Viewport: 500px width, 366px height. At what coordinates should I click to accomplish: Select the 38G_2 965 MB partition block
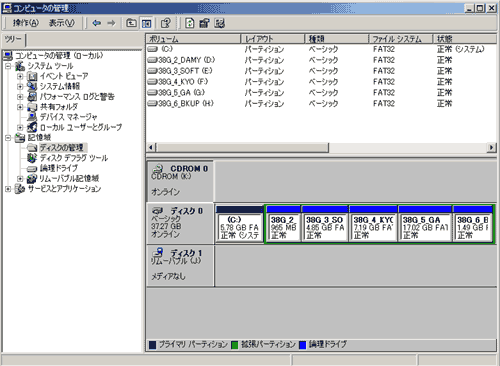[284, 224]
